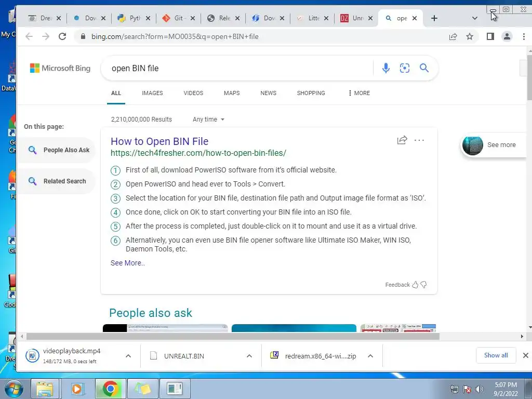Click the 2,210,000,000 Results text
This screenshot has height=399, width=532.
coord(141,119)
